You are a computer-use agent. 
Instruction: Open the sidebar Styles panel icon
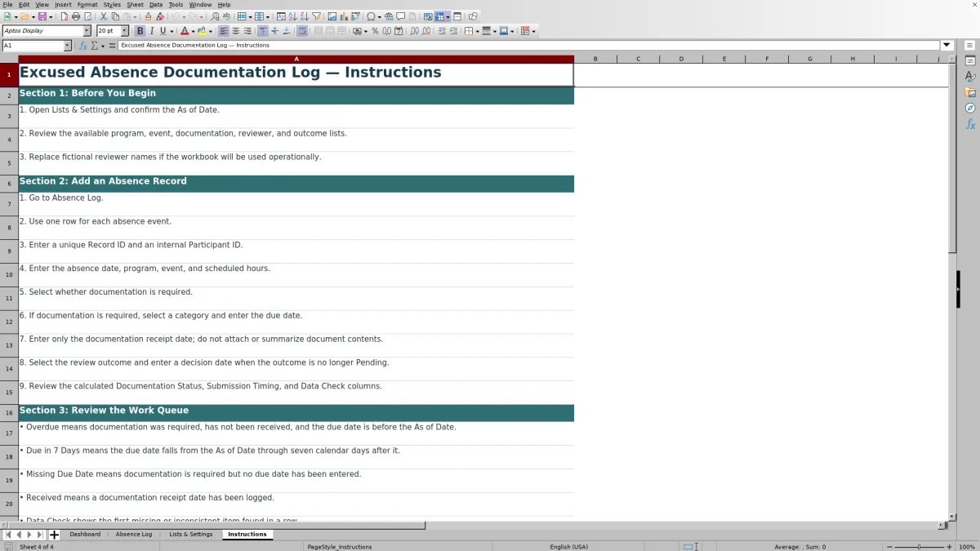970,76
